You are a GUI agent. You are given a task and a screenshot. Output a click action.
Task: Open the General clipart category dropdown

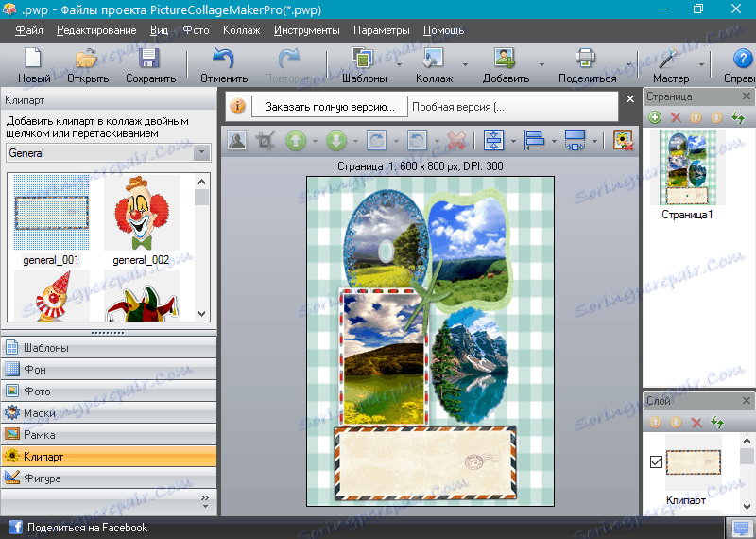pos(201,153)
